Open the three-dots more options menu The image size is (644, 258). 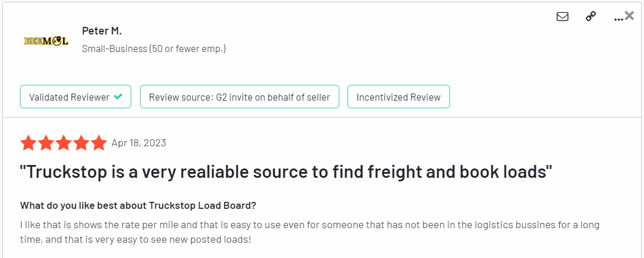(618, 19)
